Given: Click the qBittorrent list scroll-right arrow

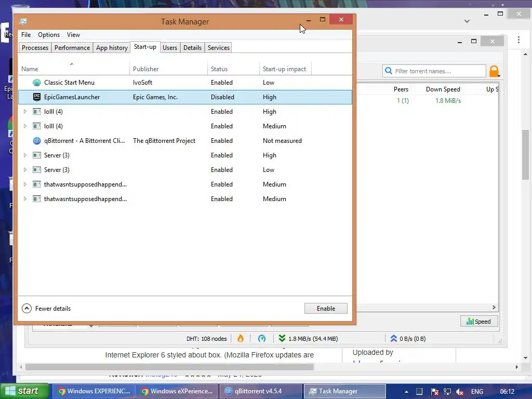Looking at the screenshot, I should (494, 307).
